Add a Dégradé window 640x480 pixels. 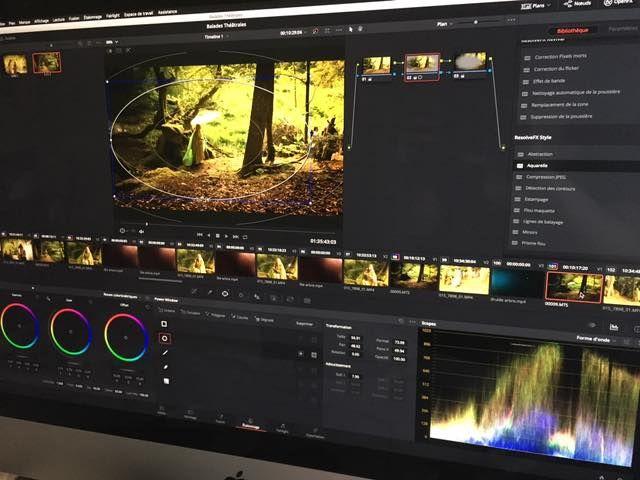pos(264,320)
